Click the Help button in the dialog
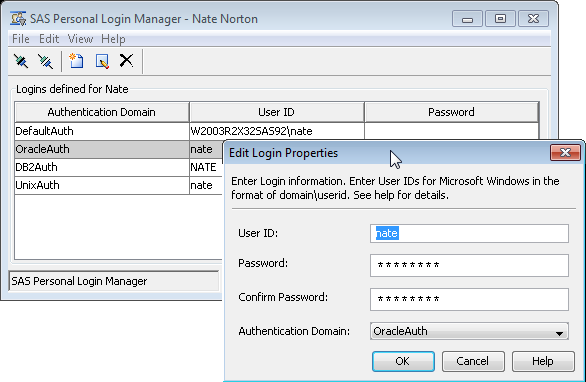The height and width of the screenshot is (382, 586). [543, 361]
